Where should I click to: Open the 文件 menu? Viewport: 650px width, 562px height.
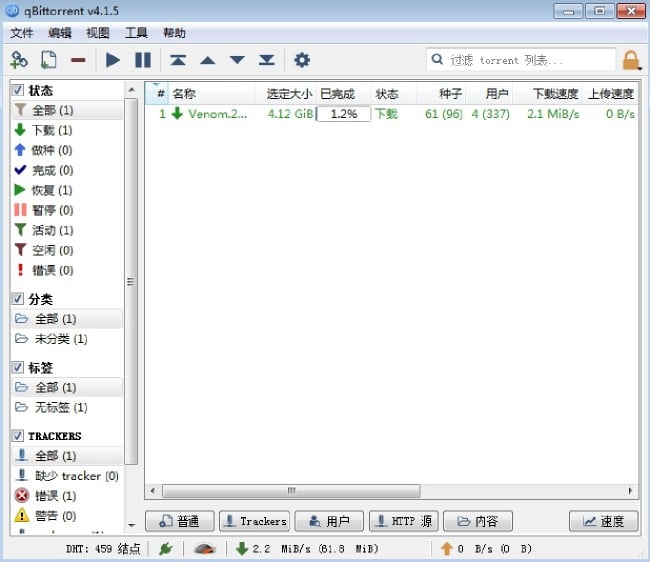coord(22,33)
